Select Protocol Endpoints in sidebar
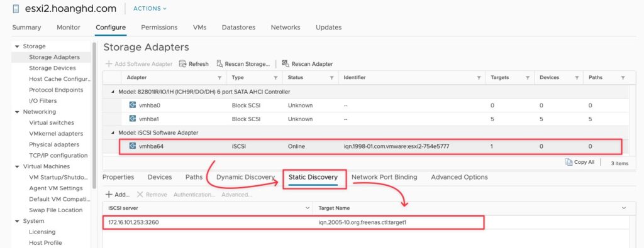This screenshot has width=644, height=248. pyautogui.click(x=56, y=90)
